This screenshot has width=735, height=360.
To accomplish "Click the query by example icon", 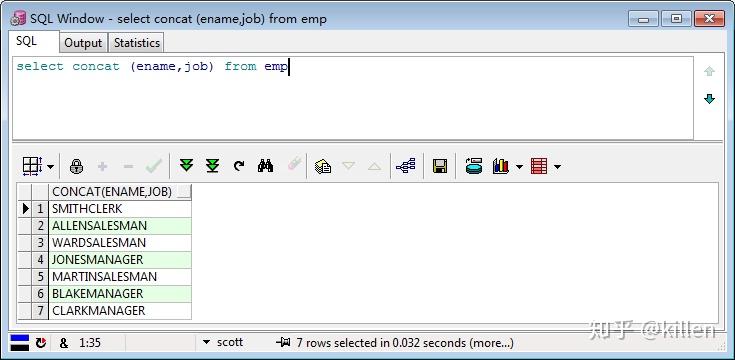I will 322,166.
